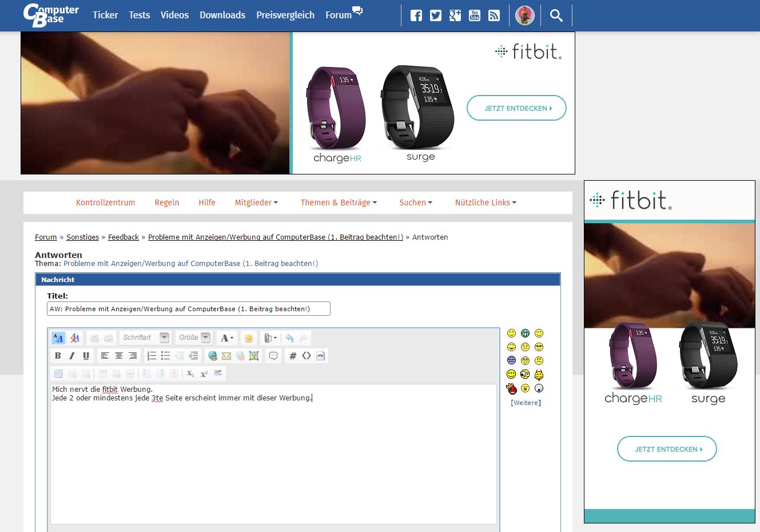Go to Sonstiges in breadcrumb
The image size is (760, 532).
82,237
